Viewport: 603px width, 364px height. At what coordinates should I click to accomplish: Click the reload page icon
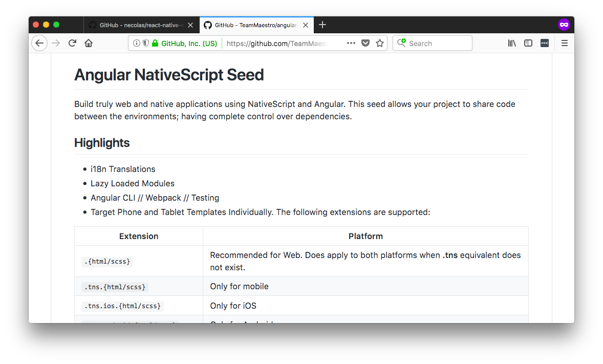click(x=72, y=43)
